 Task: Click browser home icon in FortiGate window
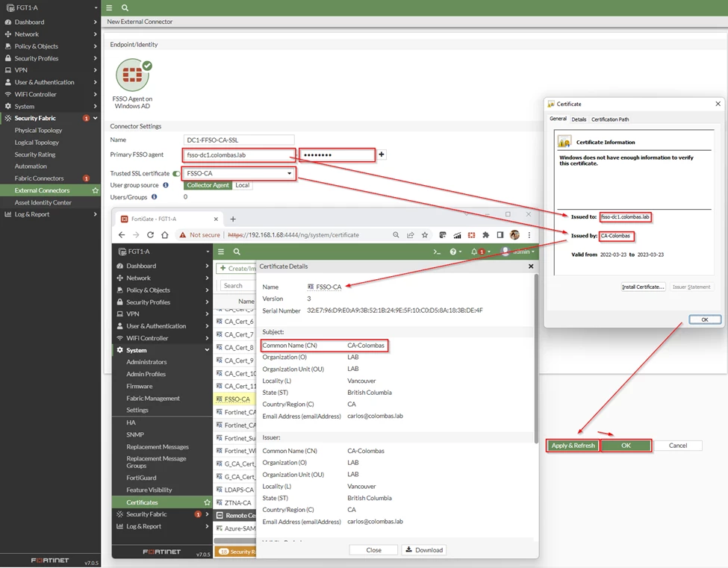pyautogui.click(x=164, y=235)
